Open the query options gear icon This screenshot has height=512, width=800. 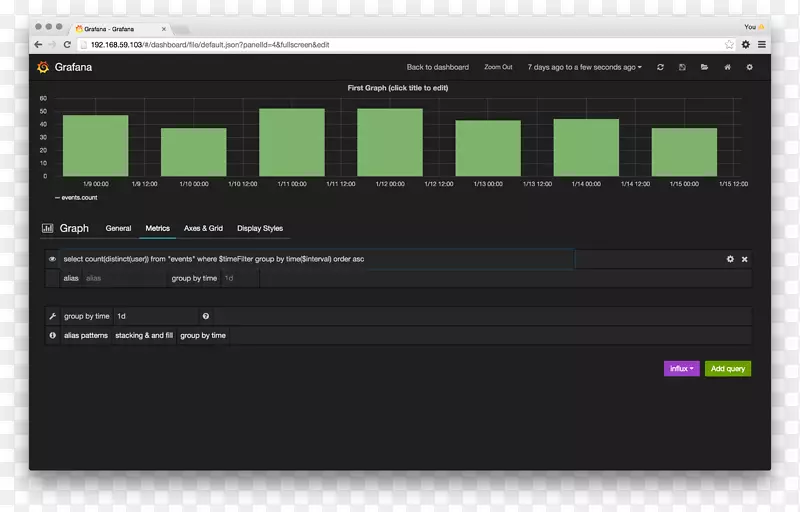pos(730,259)
